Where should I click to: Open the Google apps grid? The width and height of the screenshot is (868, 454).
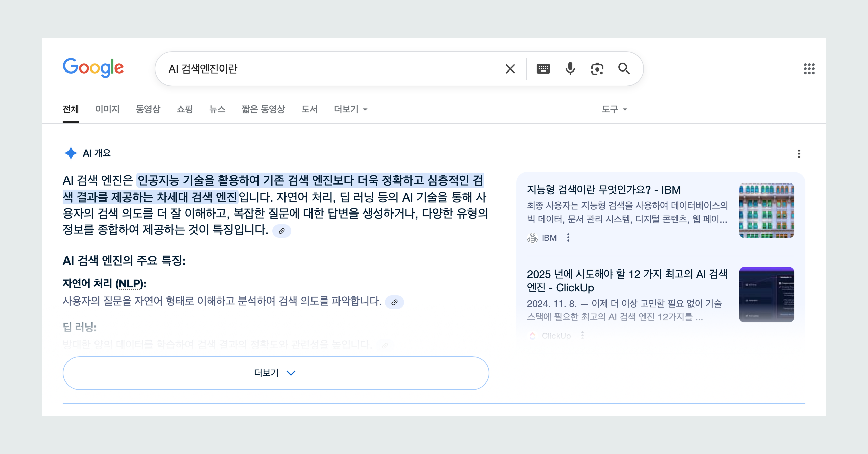click(809, 69)
